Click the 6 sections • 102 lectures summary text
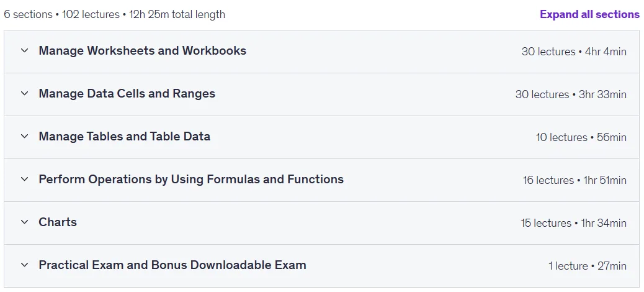 pyautogui.click(x=61, y=14)
